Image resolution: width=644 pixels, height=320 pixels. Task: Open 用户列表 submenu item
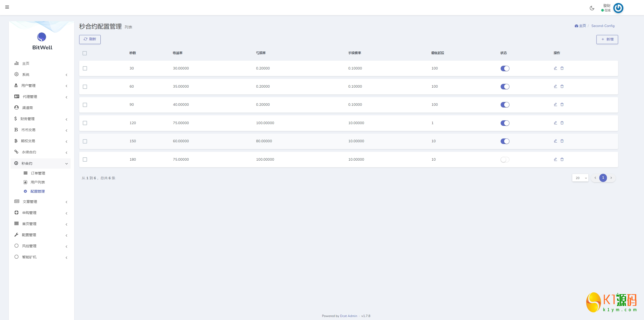(x=37, y=182)
